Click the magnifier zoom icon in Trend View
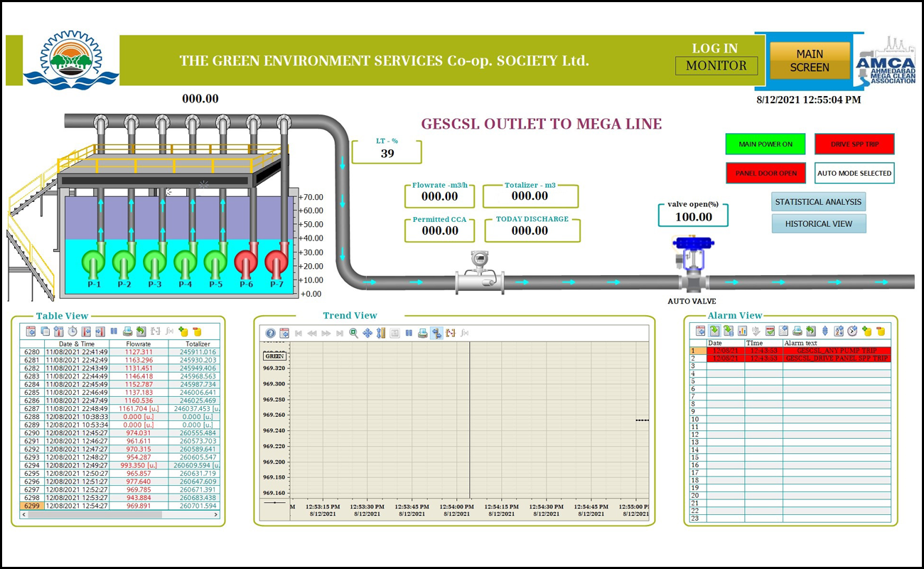Image resolution: width=924 pixels, height=569 pixels. (x=353, y=333)
